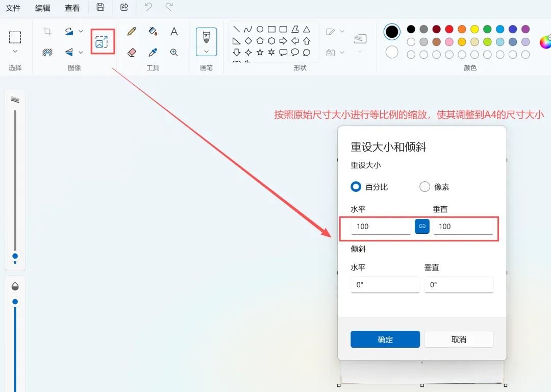Expand the Brushes dropdown chevron
The height and width of the screenshot is (392, 551).
tap(206, 52)
